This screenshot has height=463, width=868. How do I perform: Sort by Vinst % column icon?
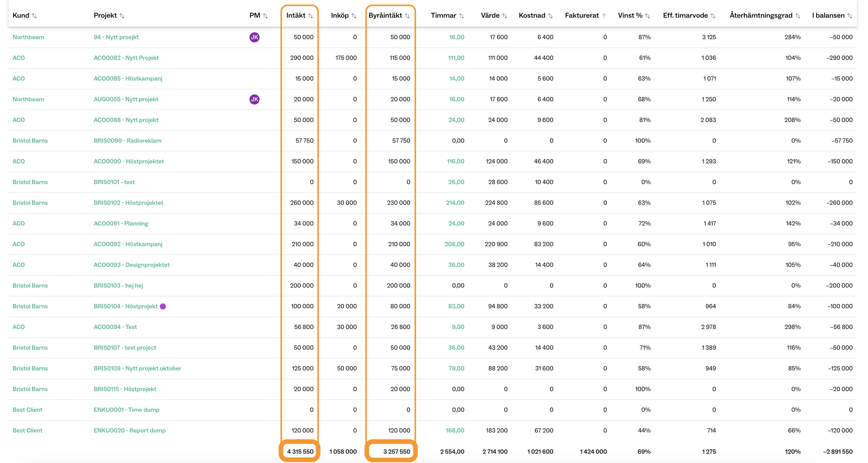648,16
